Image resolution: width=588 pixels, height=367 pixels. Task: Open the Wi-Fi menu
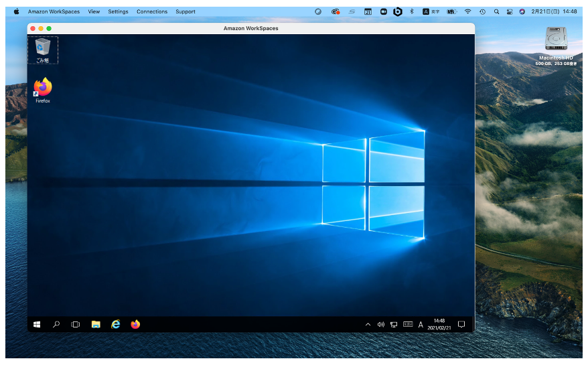click(x=467, y=11)
